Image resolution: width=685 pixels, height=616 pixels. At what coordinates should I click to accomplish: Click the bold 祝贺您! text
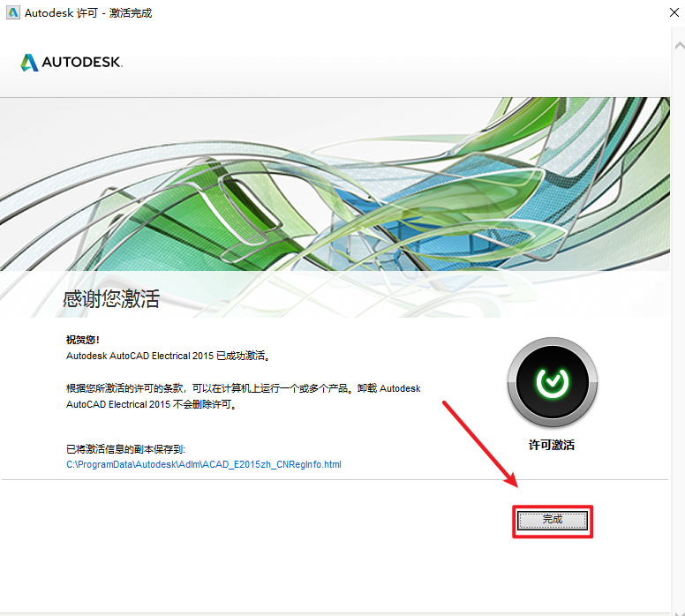coord(83,340)
